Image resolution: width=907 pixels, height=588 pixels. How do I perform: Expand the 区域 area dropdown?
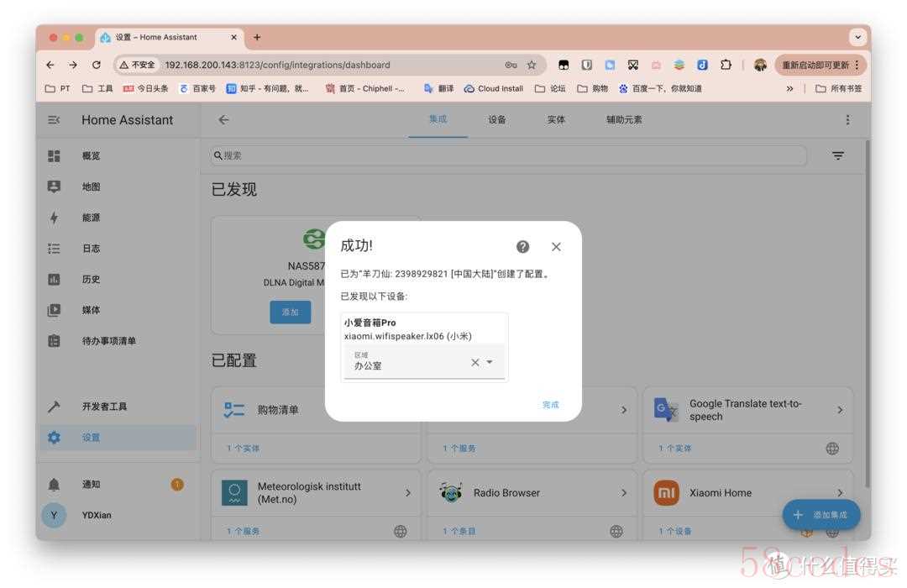490,362
